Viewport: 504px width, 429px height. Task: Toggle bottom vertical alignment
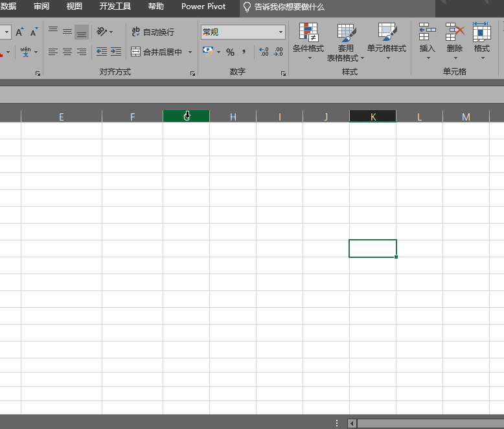click(82, 32)
